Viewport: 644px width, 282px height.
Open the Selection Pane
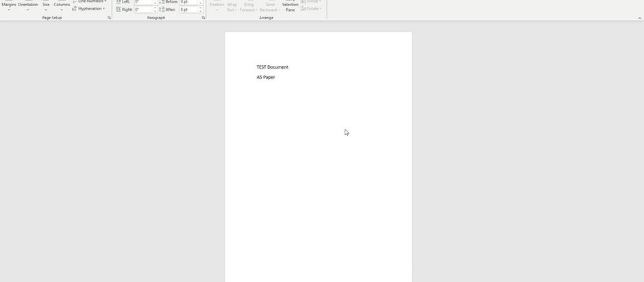pos(290,5)
